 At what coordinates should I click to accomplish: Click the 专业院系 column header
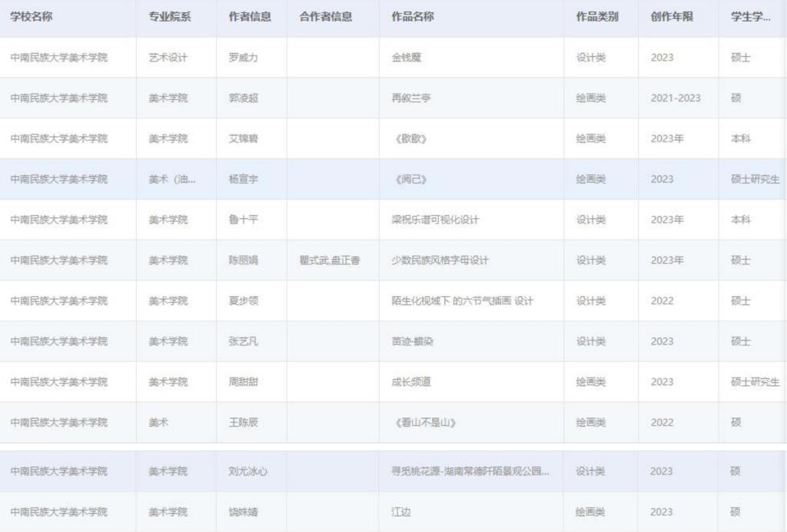[169, 17]
